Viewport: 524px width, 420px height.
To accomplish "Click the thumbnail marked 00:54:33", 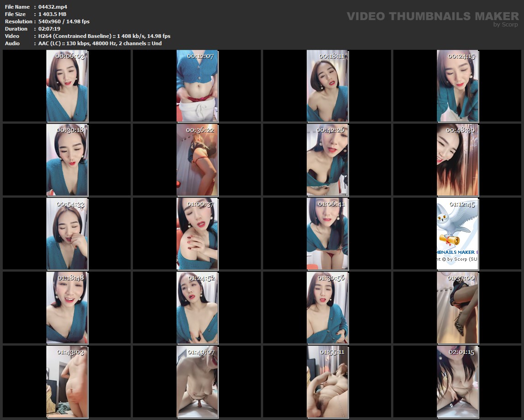I will point(67,234).
